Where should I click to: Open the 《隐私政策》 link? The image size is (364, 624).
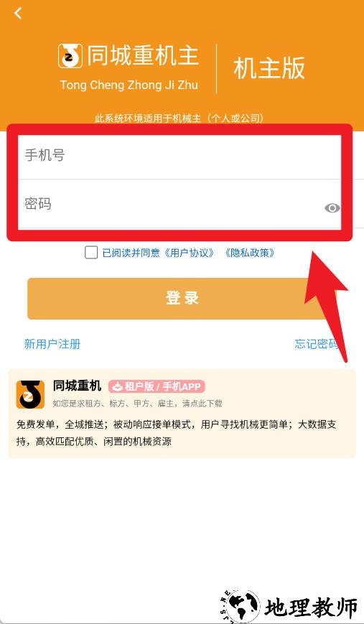[x=249, y=253]
